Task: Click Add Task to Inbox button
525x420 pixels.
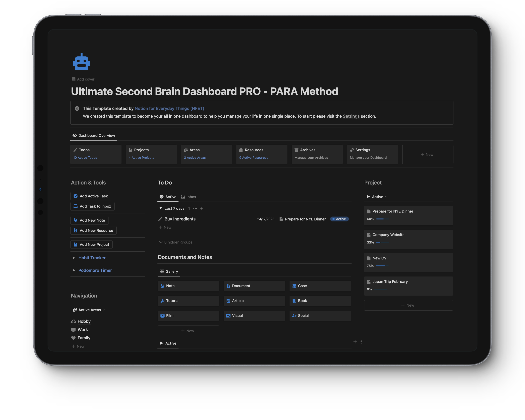Action: [93, 206]
